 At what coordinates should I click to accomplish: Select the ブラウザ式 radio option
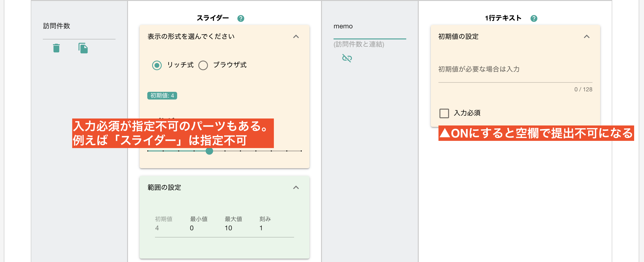coord(203,65)
